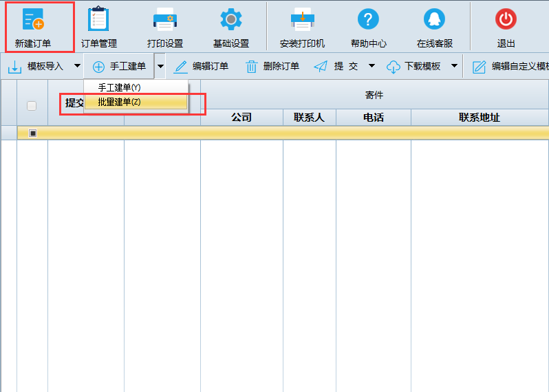Image resolution: width=549 pixels, height=392 pixels.
Task: Click the 公司 column header
Action: pyautogui.click(x=241, y=117)
